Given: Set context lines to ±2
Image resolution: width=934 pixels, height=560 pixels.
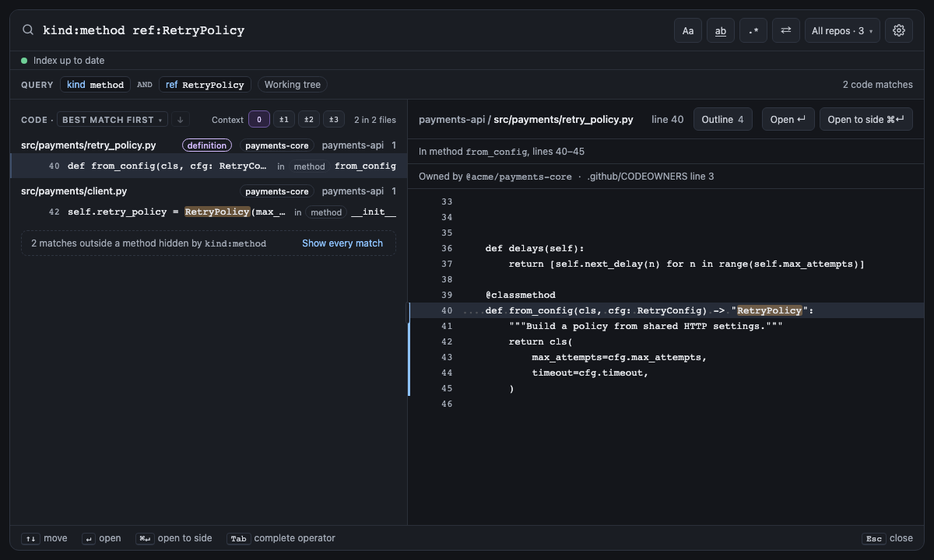Looking at the screenshot, I should 309,120.
